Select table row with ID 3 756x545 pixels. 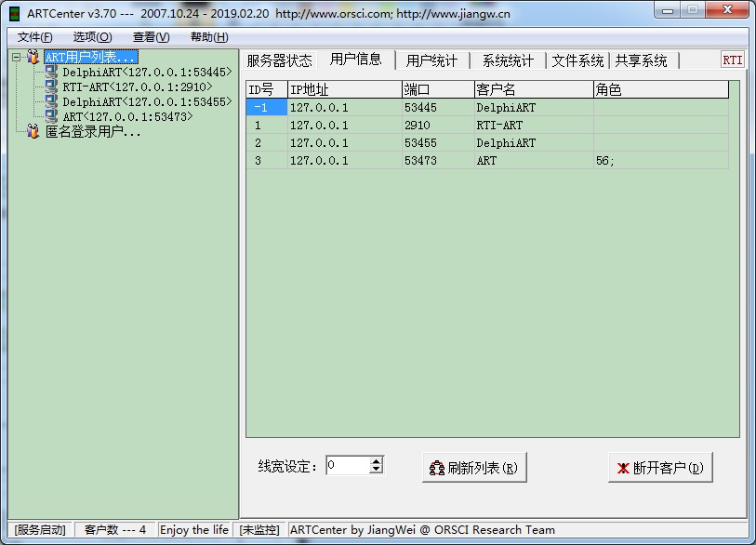tap(487, 161)
